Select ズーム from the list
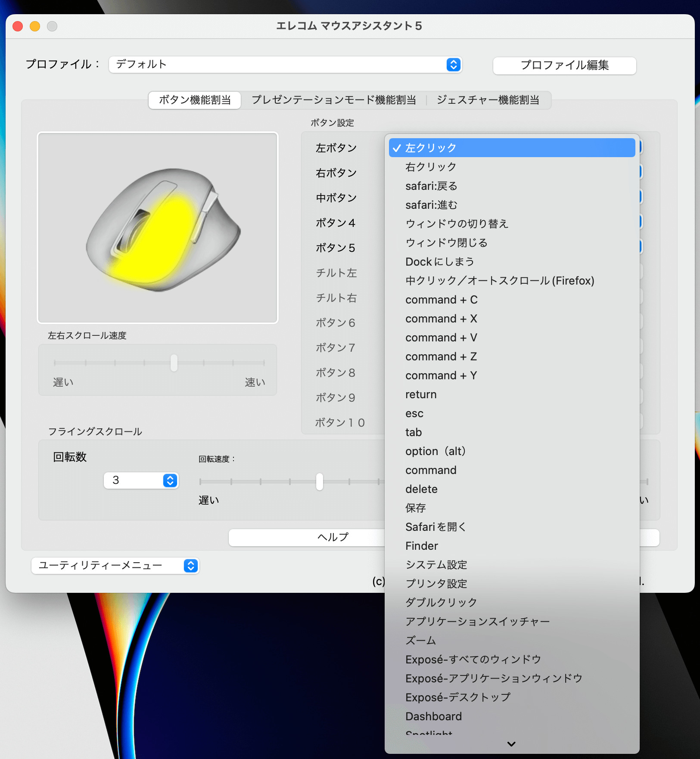The width and height of the screenshot is (700, 759). pos(512,640)
